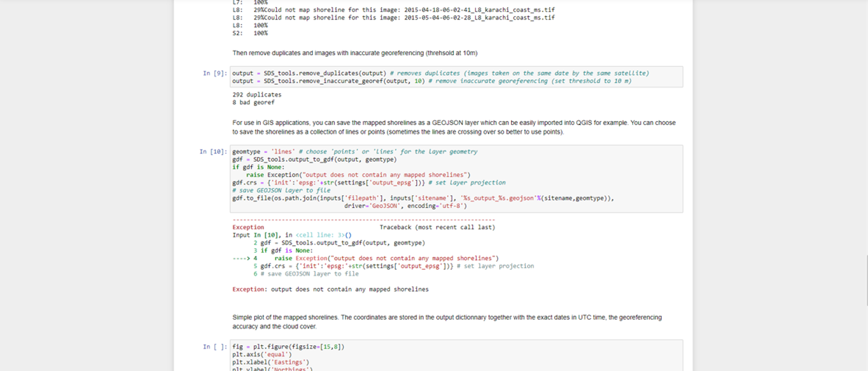
Task: Click the "geomtype = 'lines'" code line
Action: pyautogui.click(x=355, y=151)
